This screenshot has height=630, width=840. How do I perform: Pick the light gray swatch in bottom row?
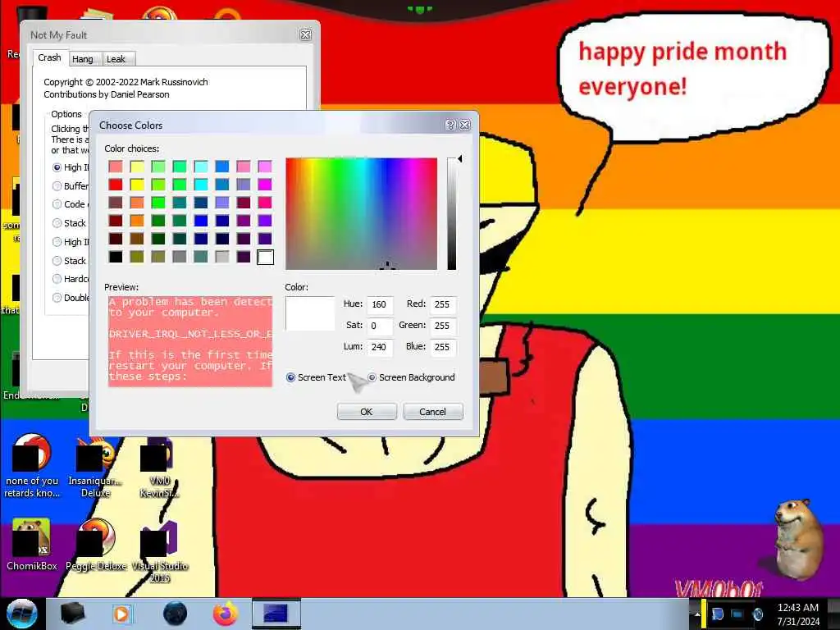click(x=222, y=257)
